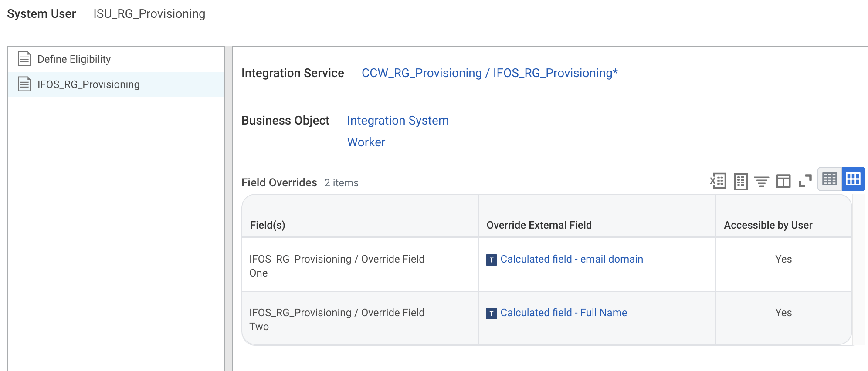Click the Override Field One cell
Viewport: 868px width, 371px height.
(360, 265)
